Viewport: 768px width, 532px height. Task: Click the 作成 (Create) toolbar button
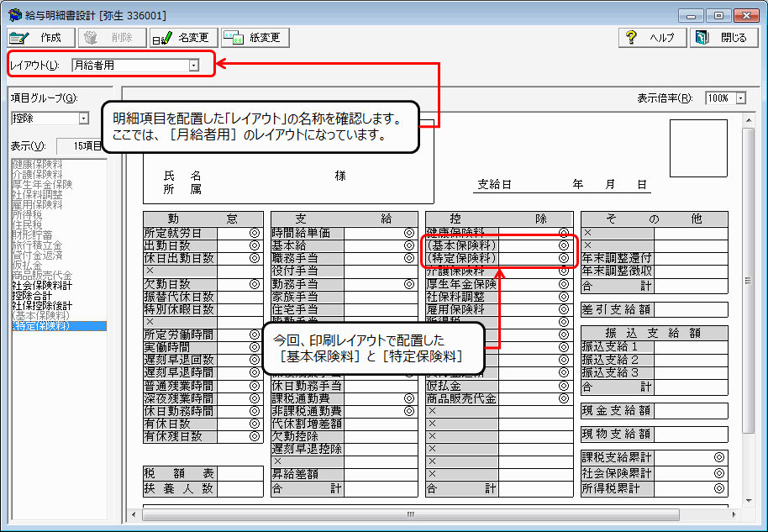pyautogui.click(x=39, y=38)
